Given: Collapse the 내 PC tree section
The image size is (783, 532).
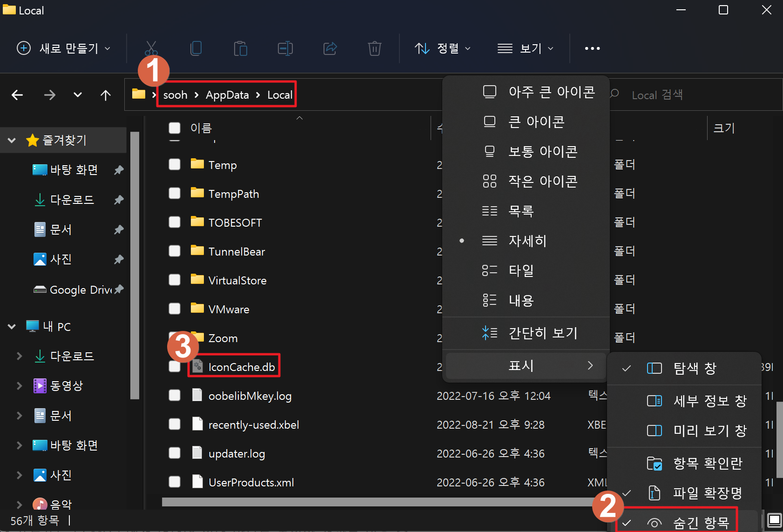Looking at the screenshot, I should click(11, 326).
